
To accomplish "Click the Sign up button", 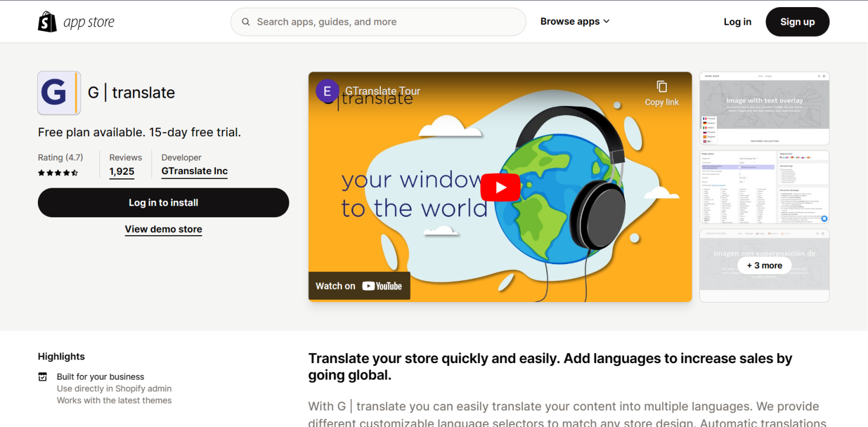I will point(797,21).
